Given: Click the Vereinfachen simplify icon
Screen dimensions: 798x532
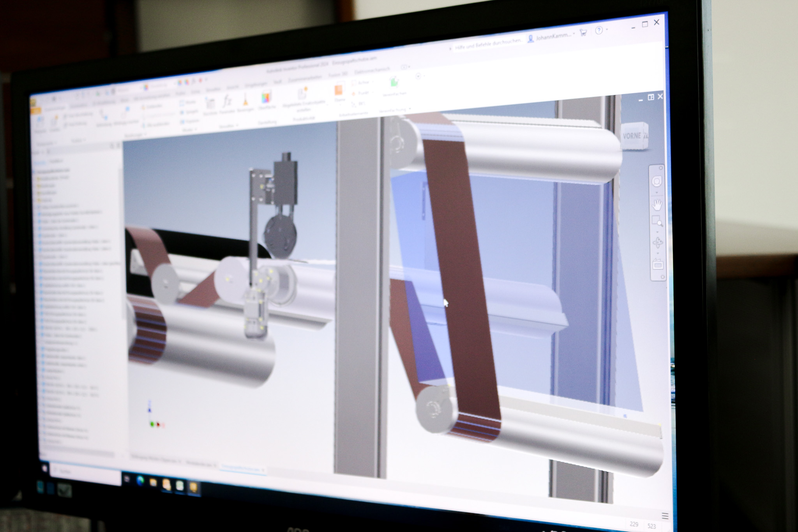Looking at the screenshot, I should [394, 83].
